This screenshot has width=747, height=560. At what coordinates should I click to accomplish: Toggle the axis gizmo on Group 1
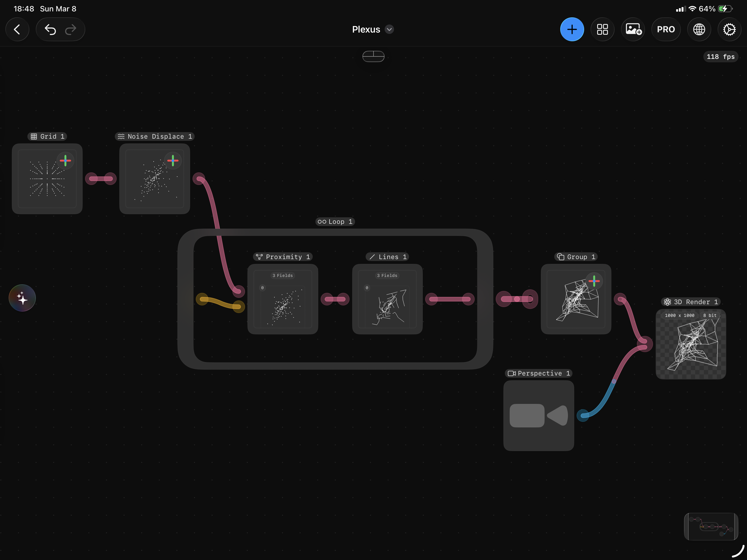pyautogui.click(x=594, y=281)
